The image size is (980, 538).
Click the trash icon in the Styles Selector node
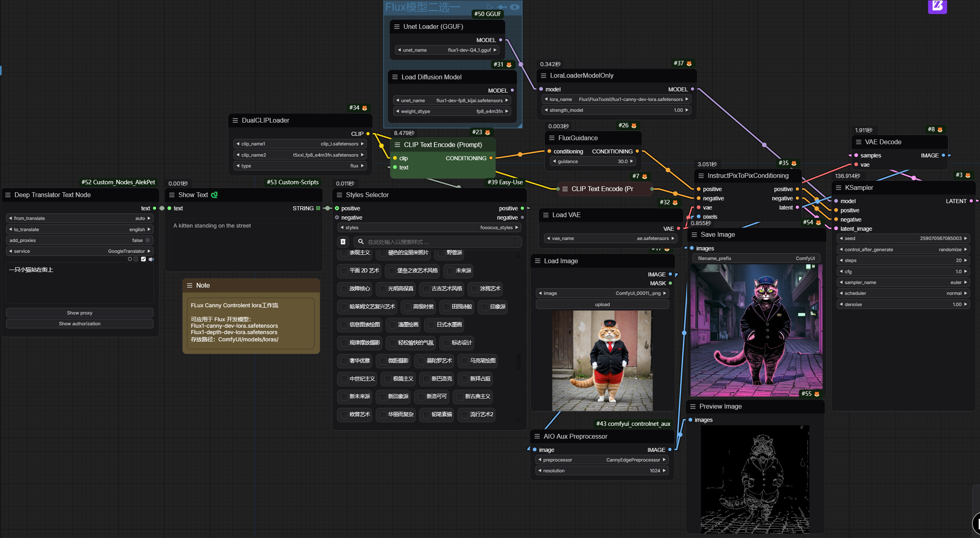tap(343, 242)
